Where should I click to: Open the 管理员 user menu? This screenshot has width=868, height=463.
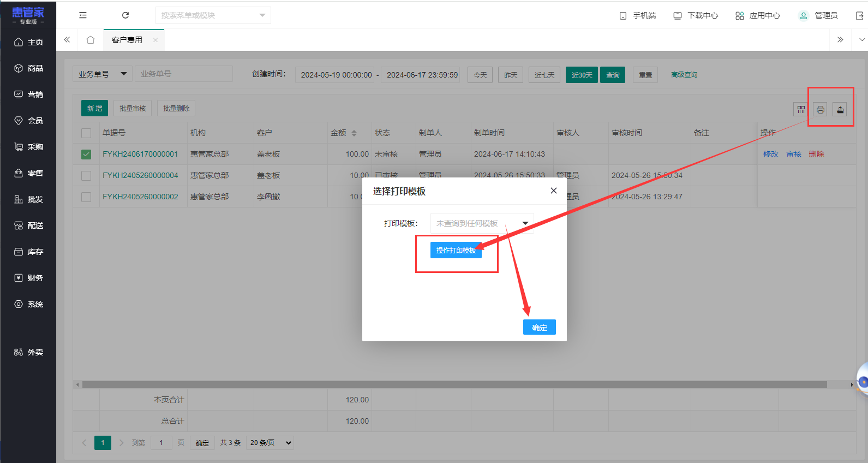point(818,15)
